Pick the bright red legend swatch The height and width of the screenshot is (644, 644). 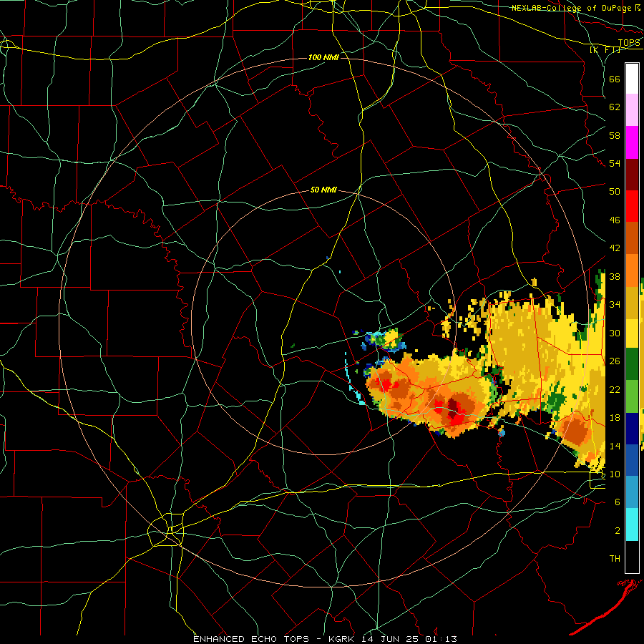(x=632, y=206)
